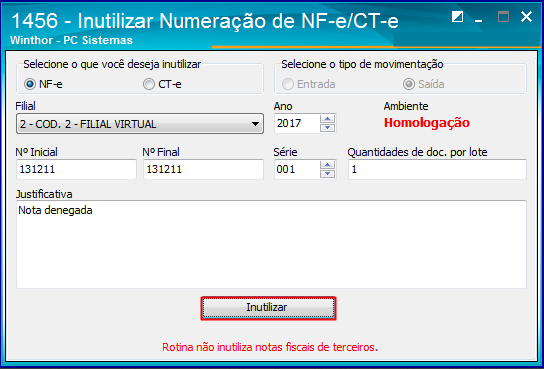The width and height of the screenshot is (544, 369).
Task: Click inside the Justificativa text area
Action: coord(271,244)
